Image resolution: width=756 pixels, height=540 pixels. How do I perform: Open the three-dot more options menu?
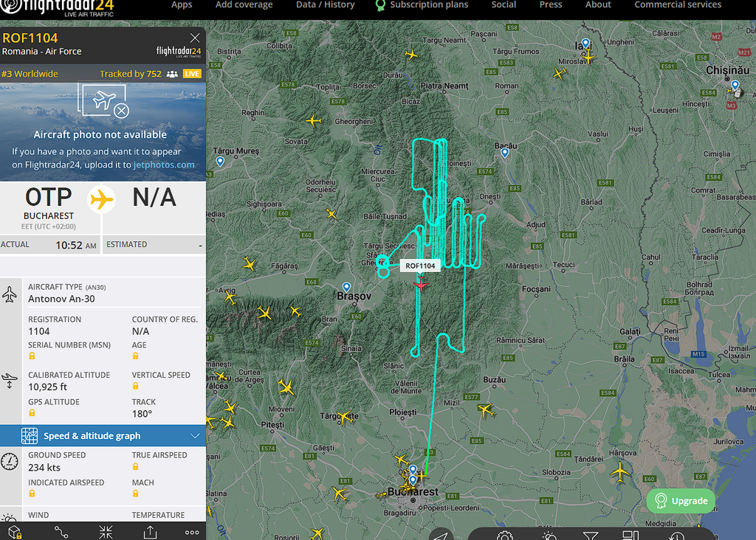coord(192,533)
